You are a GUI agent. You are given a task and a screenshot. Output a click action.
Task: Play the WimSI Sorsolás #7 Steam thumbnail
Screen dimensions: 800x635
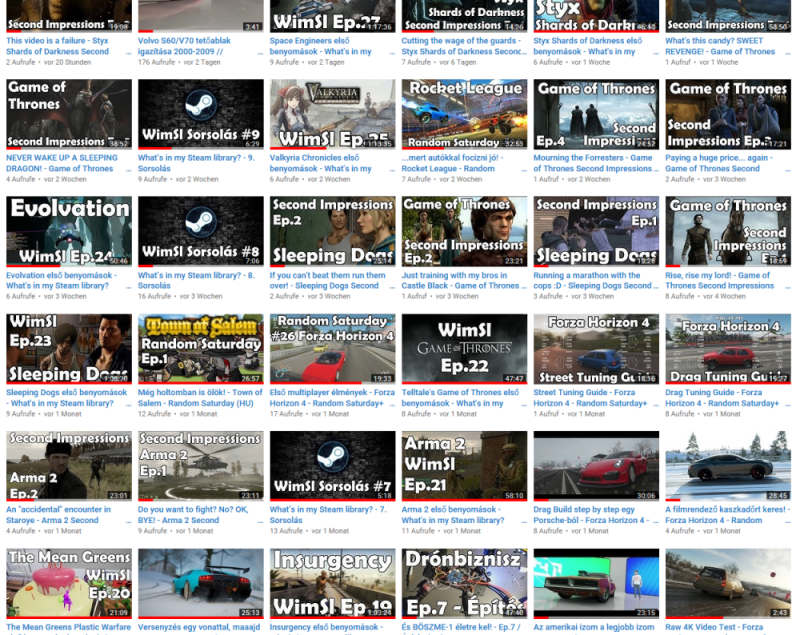333,466
